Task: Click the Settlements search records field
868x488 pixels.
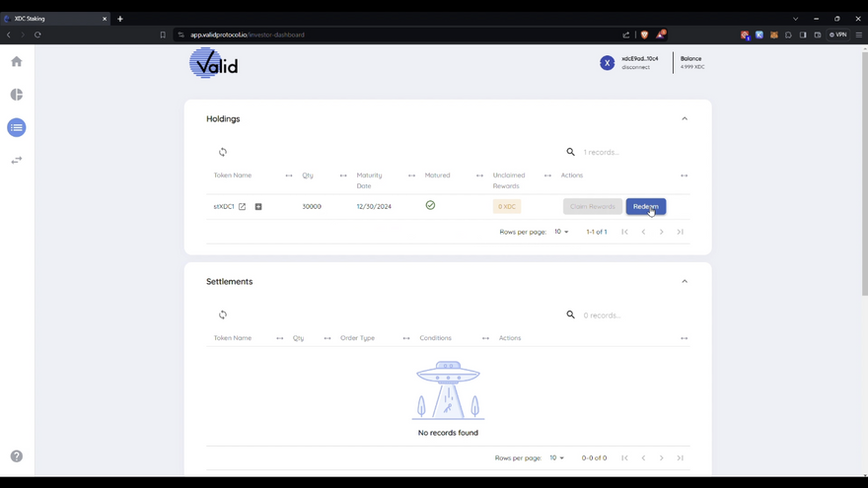Action: (621, 315)
